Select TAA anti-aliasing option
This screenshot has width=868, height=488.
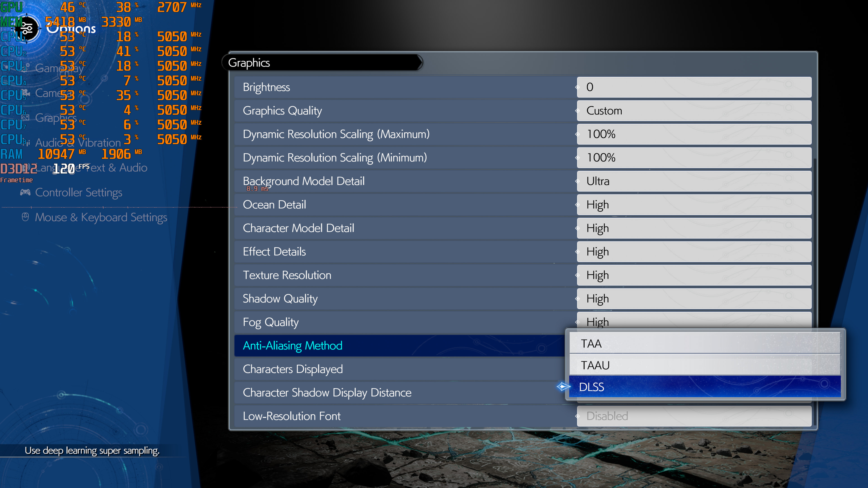[x=704, y=343]
